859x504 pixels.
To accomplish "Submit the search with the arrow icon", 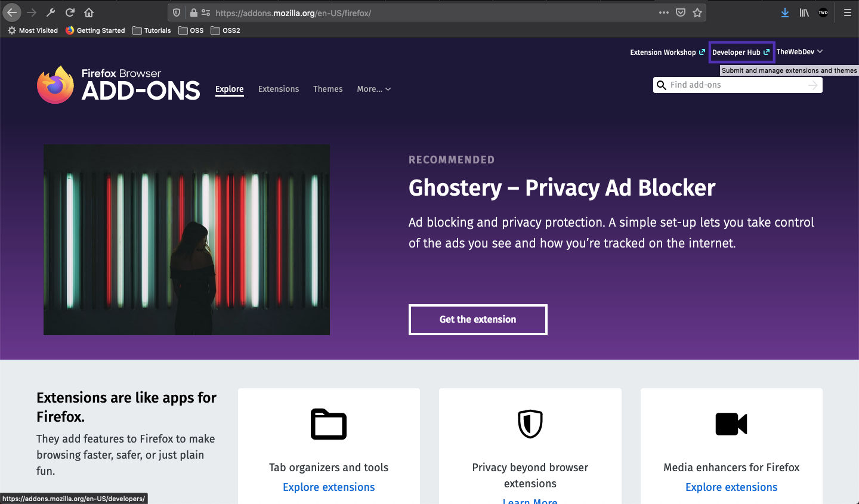I will [x=812, y=85].
